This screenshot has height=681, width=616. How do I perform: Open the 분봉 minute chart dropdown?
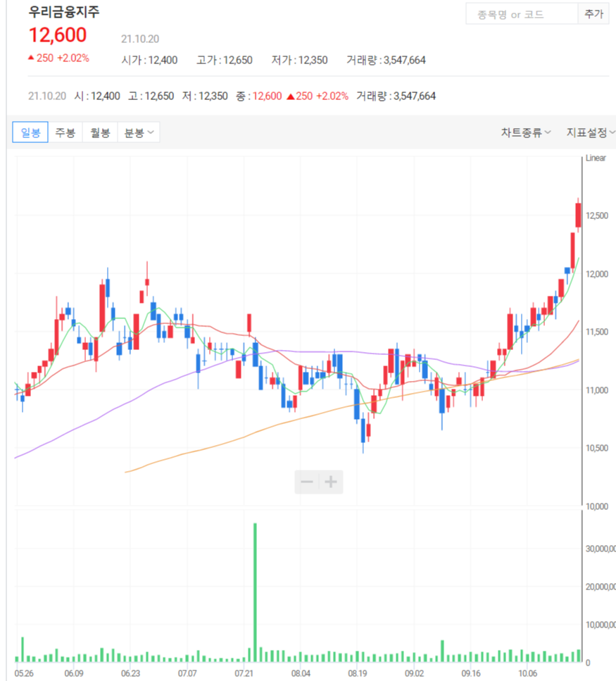(x=139, y=132)
